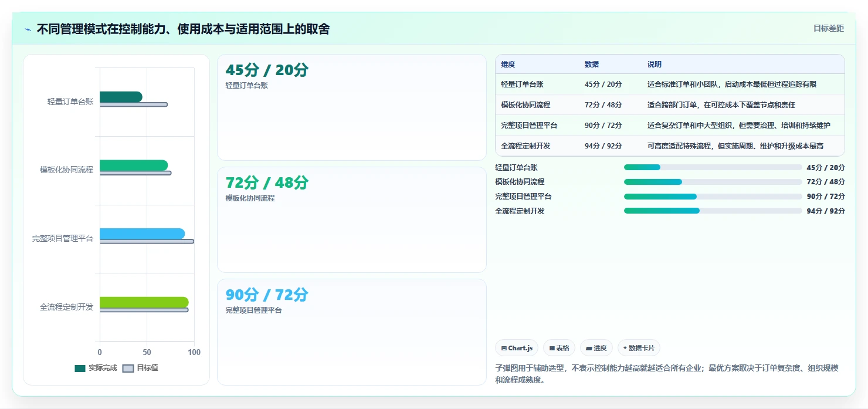Click the blue 完整项目管理平台 actual bar in chart
The width and height of the screenshot is (868, 409).
point(143,234)
